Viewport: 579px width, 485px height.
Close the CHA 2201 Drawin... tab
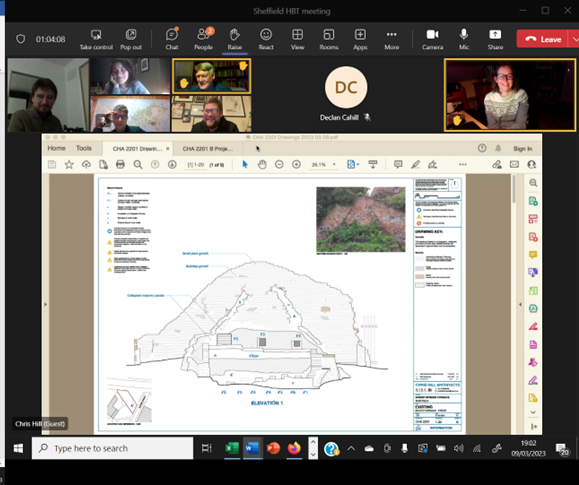click(x=168, y=148)
